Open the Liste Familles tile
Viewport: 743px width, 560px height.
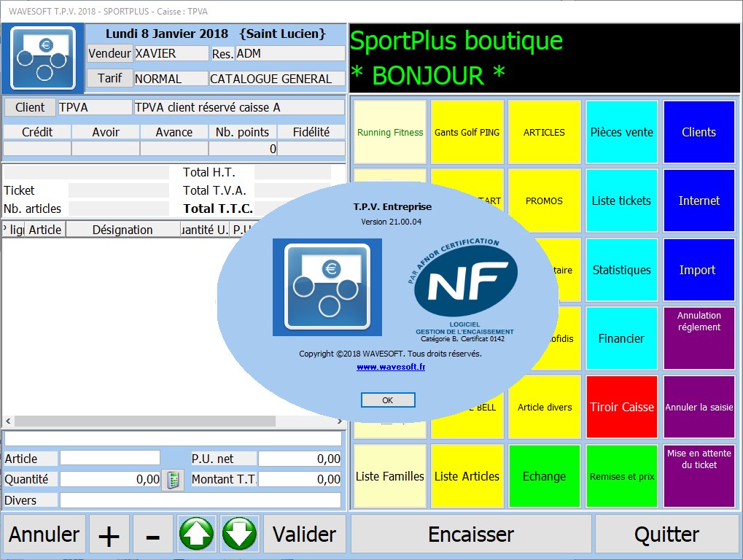click(390, 476)
